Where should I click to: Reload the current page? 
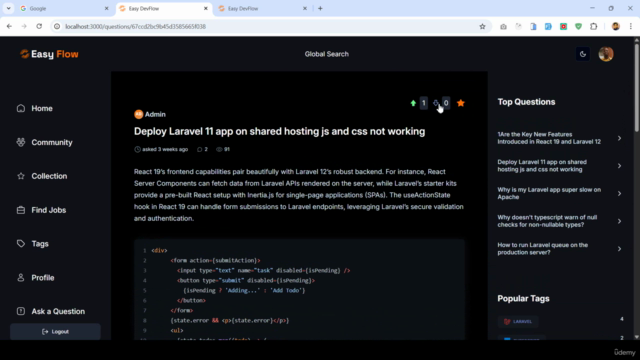[x=39, y=27]
